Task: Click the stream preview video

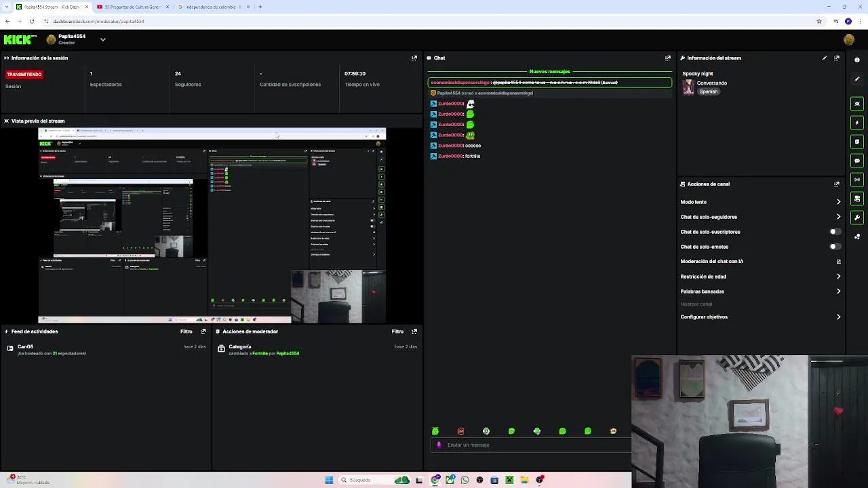Action: click(212, 226)
